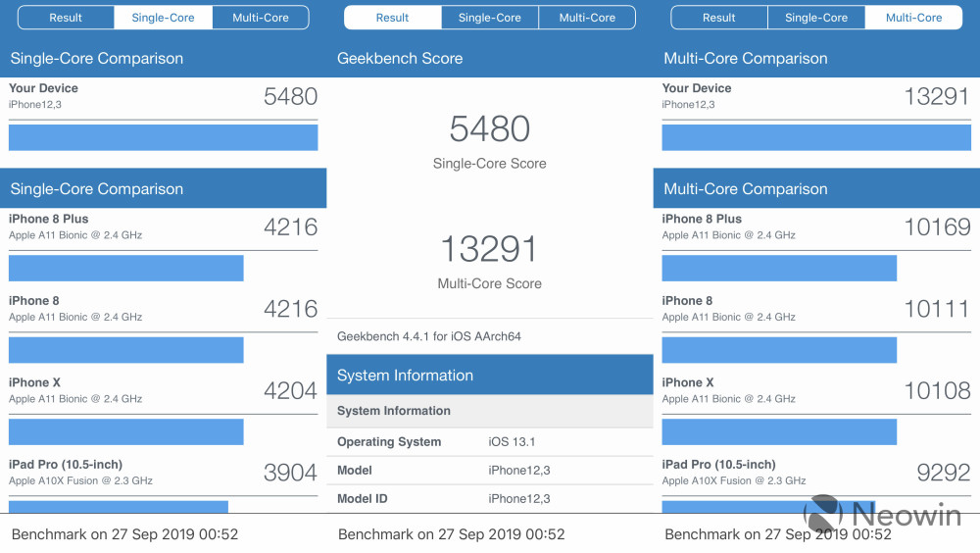980x553 pixels.
Task: Click the iPhone 8 multi-core score 10111
Action: point(937,309)
